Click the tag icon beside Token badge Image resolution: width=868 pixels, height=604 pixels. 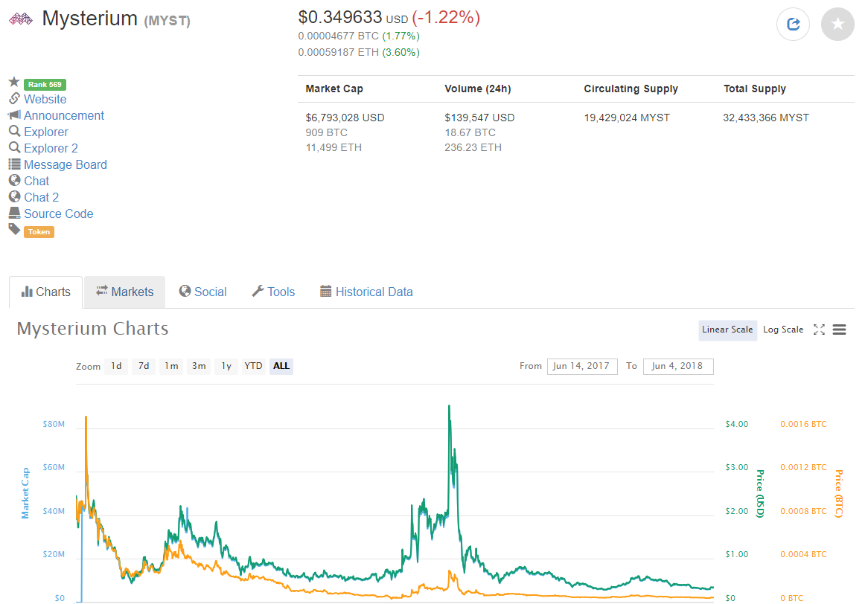click(14, 230)
